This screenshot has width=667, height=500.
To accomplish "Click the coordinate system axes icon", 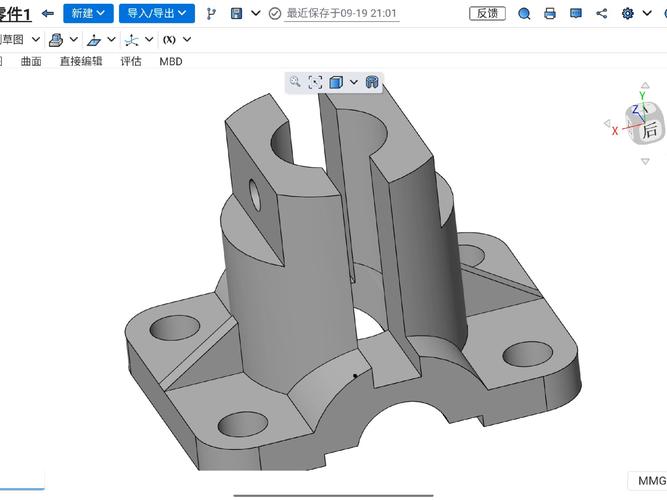I will [131, 40].
